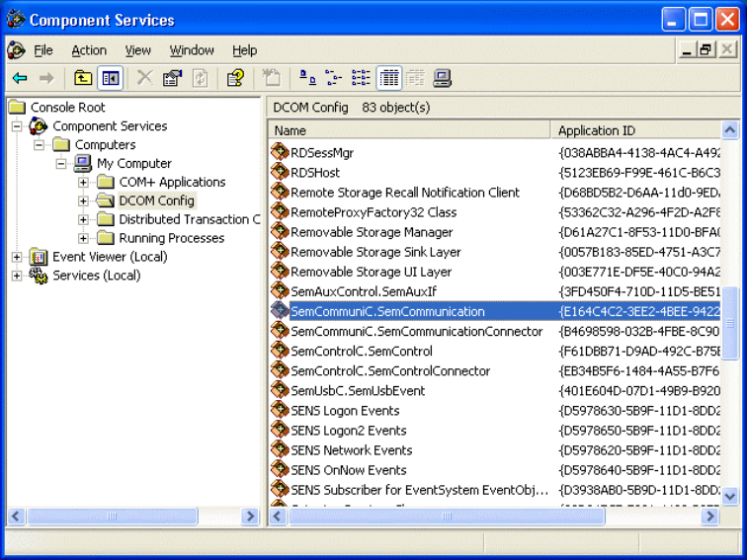Click the Event Viewer (Local) icon

(39, 257)
